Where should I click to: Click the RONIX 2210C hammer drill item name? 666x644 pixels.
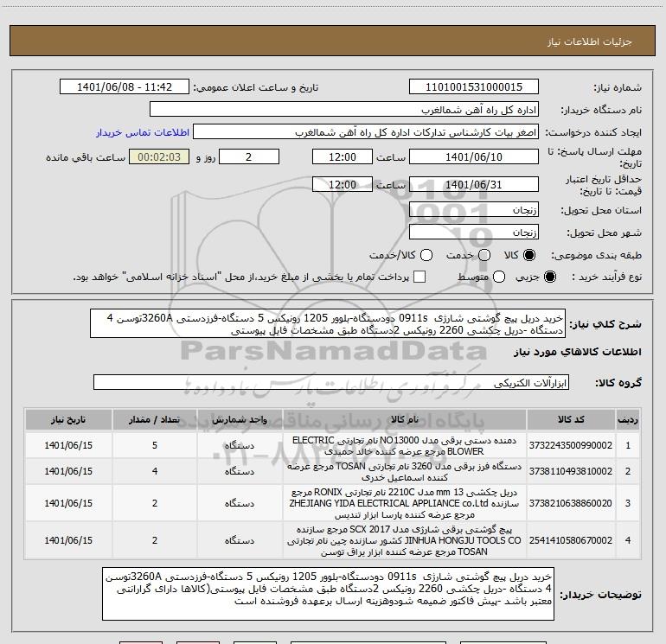pos(405,503)
